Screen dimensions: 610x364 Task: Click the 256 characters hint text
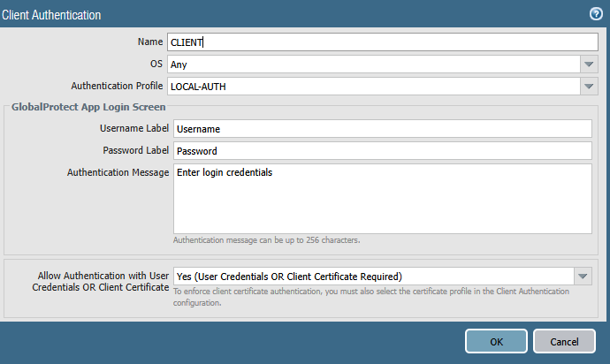266,240
